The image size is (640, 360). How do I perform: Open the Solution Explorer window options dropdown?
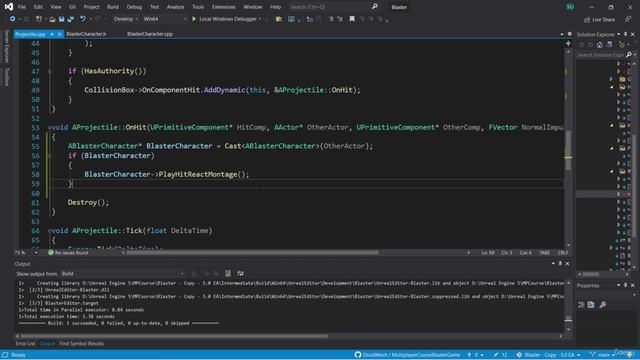618,34
